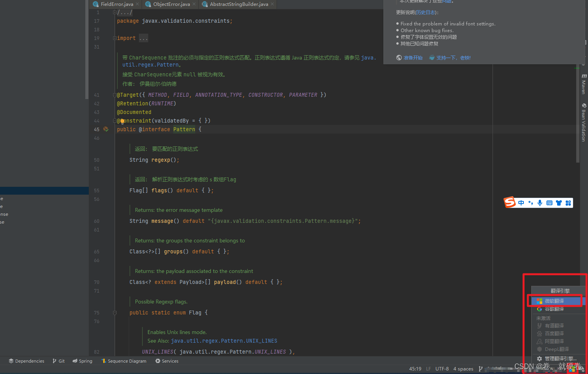The width and height of the screenshot is (588, 374).
Task: Open the Sequence Diagram tool window
Action: coord(124,361)
